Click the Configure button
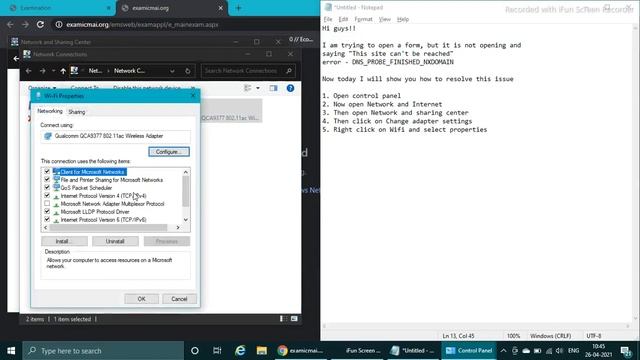The height and width of the screenshot is (360, 640). [169, 152]
